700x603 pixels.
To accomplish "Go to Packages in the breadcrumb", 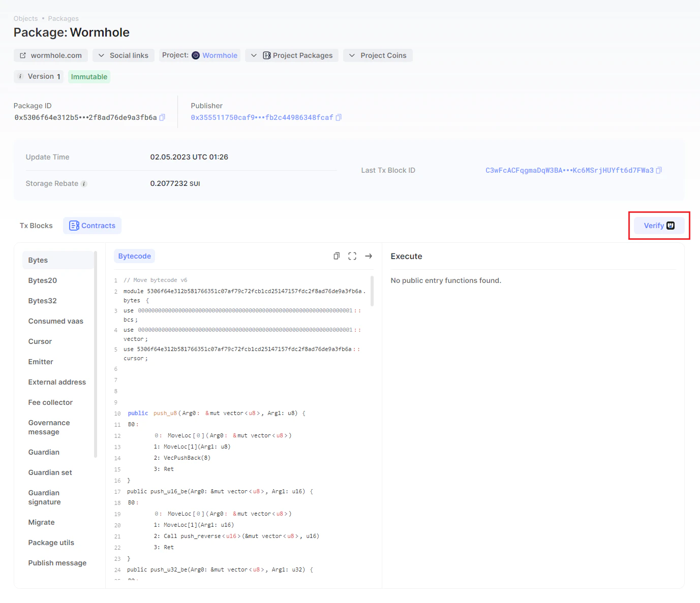I will coord(64,19).
